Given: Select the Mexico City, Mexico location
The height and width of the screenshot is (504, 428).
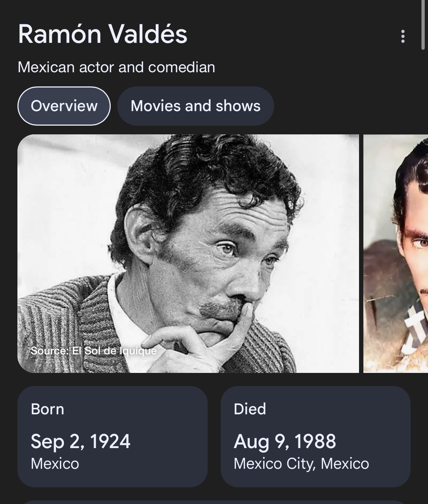Looking at the screenshot, I should tap(301, 464).
